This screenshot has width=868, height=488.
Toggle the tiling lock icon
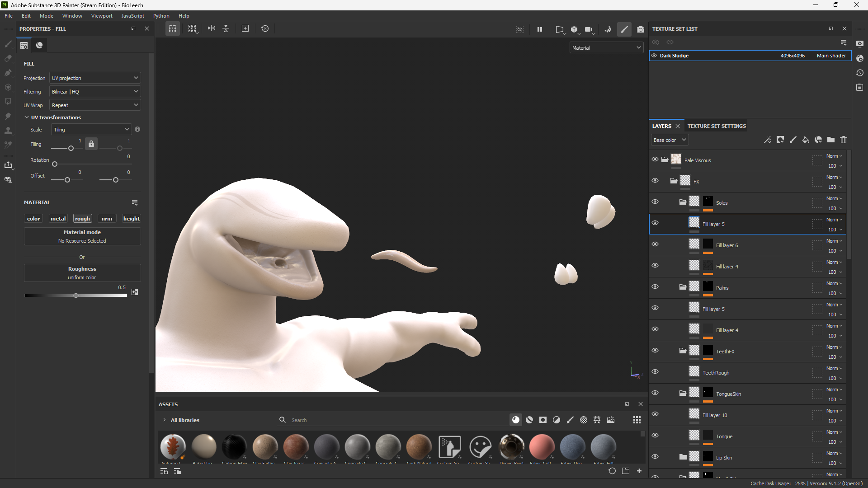91,144
